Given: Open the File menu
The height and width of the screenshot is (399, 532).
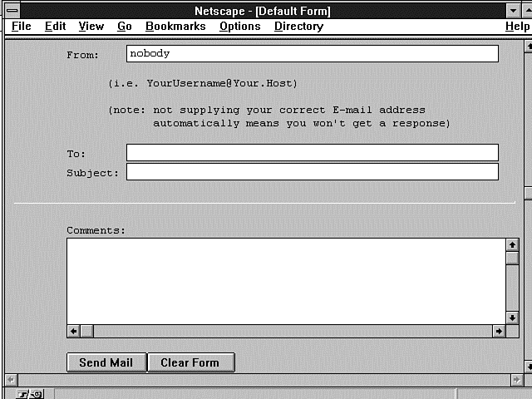Looking at the screenshot, I should (x=22, y=27).
